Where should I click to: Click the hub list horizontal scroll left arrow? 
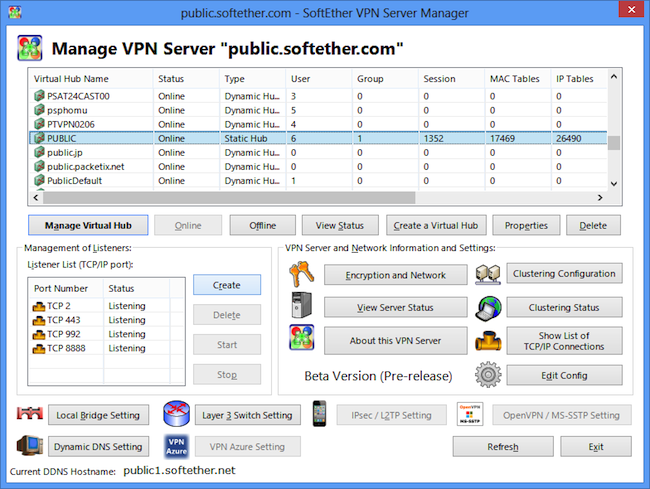[x=36, y=198]
